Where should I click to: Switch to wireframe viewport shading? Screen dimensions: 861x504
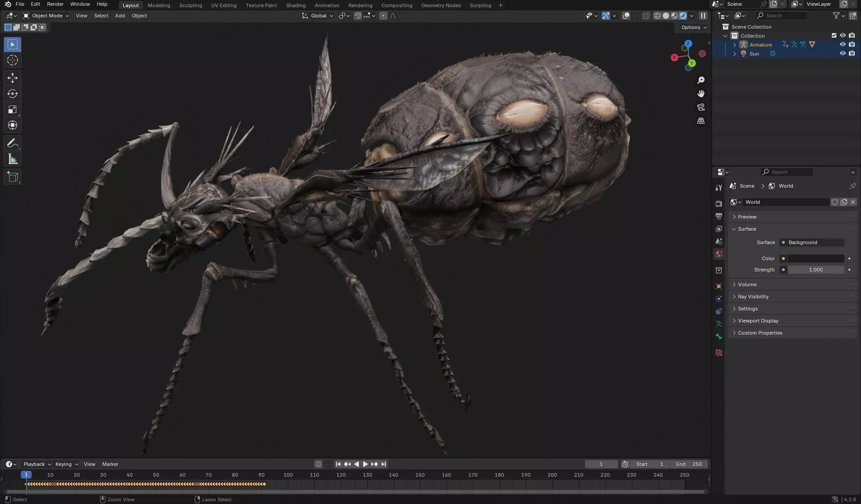[657, 16]
